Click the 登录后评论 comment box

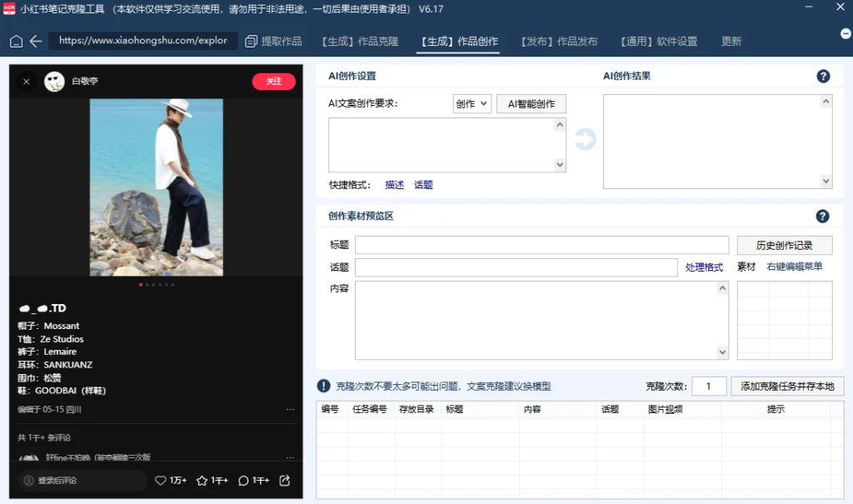(x=82, y=481)
